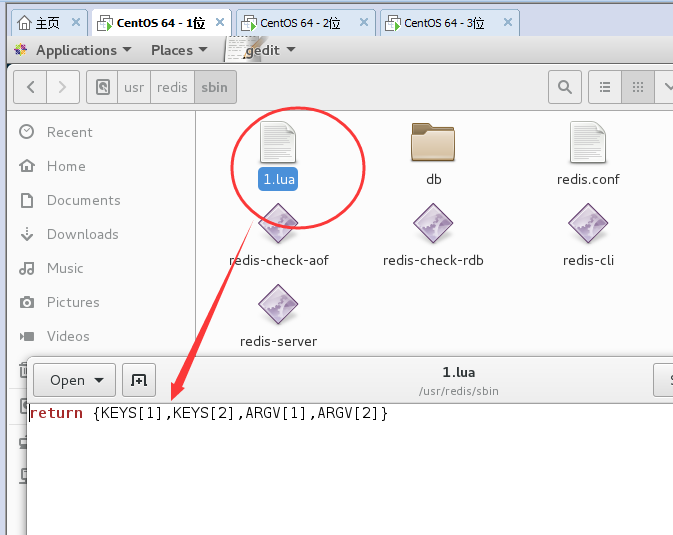Select the redis-cli executable
The height and width of the screenshot is (535, 673).
point(588,223)
